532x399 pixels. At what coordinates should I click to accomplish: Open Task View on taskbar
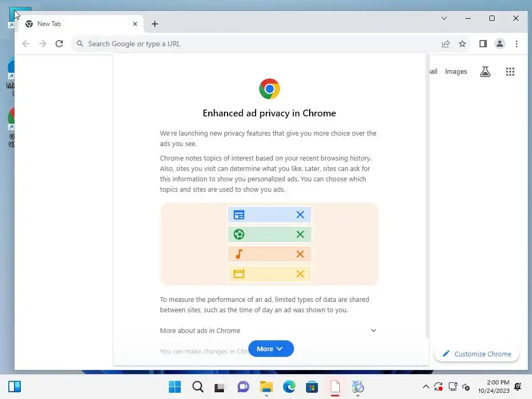[220, 387]
